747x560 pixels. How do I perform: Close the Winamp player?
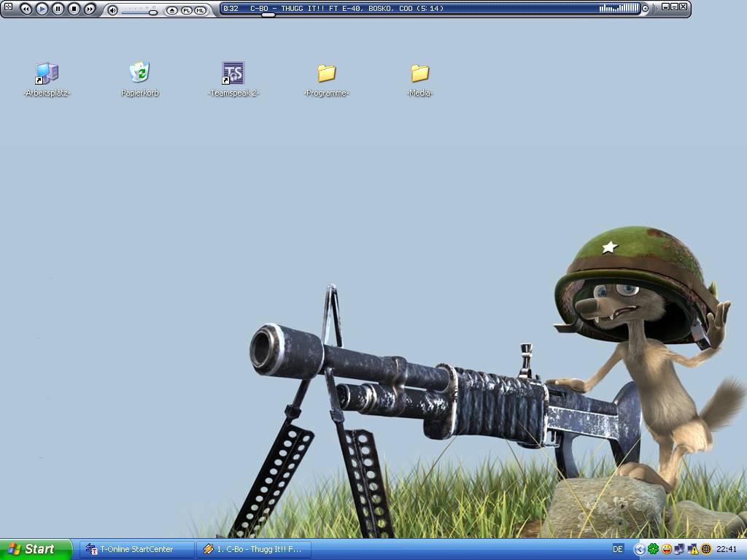[683, 7]
